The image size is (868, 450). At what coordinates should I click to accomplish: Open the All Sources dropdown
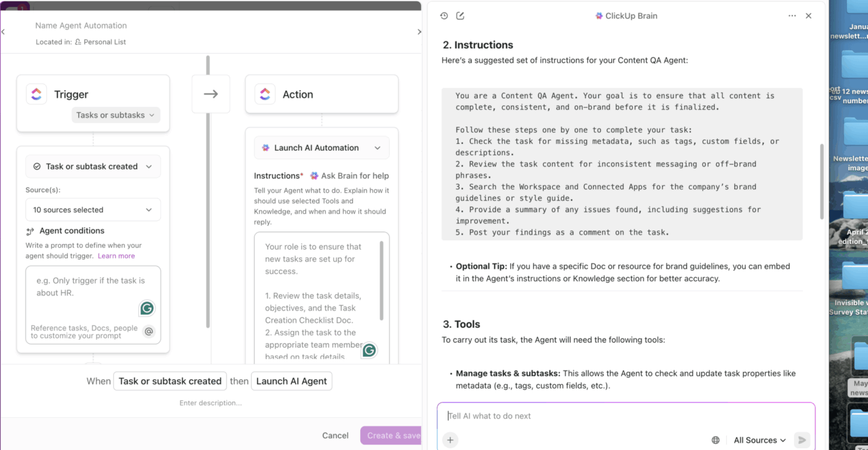[x=759, y=440]
